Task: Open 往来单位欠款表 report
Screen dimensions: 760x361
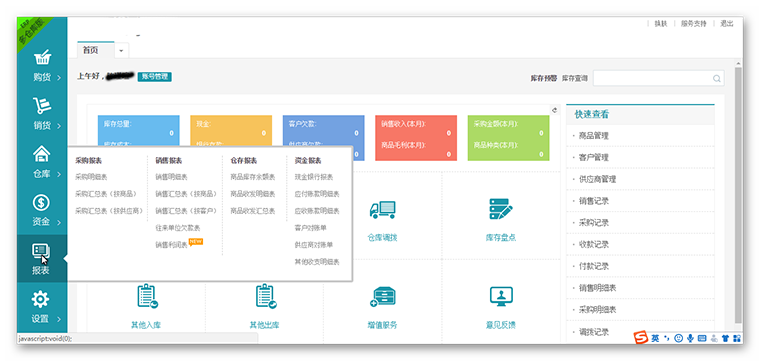Action: [x=178, y=228]
